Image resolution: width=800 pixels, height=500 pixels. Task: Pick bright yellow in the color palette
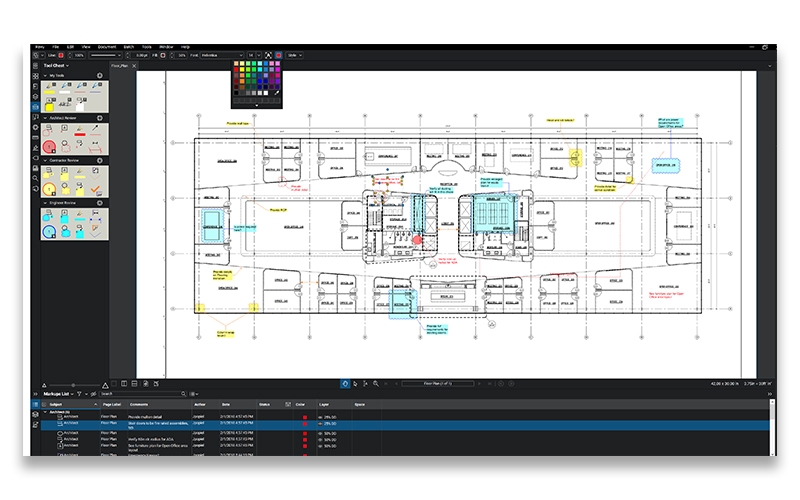[242, 69]
